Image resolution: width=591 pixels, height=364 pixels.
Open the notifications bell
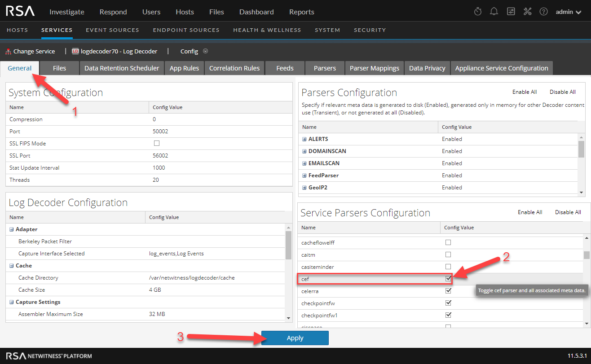[x=494, y=12]
